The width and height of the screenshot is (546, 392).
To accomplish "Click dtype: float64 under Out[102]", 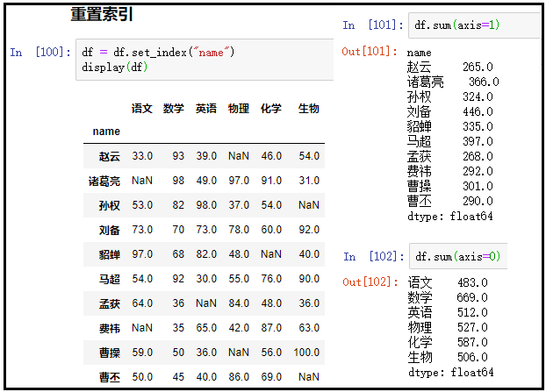I will pyautogui.click(x=451, y=373).
